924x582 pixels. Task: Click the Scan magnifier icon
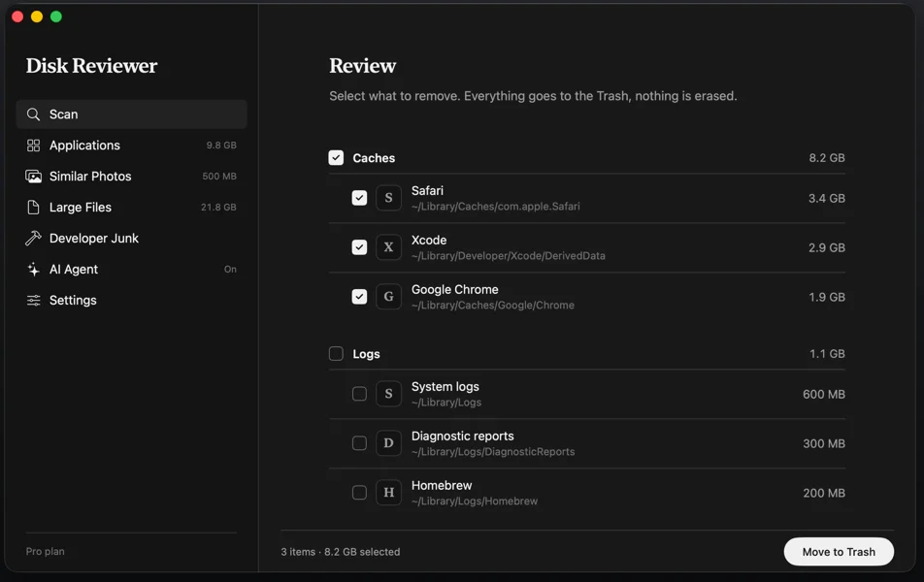pyautogui.click(x=34, y=114)
